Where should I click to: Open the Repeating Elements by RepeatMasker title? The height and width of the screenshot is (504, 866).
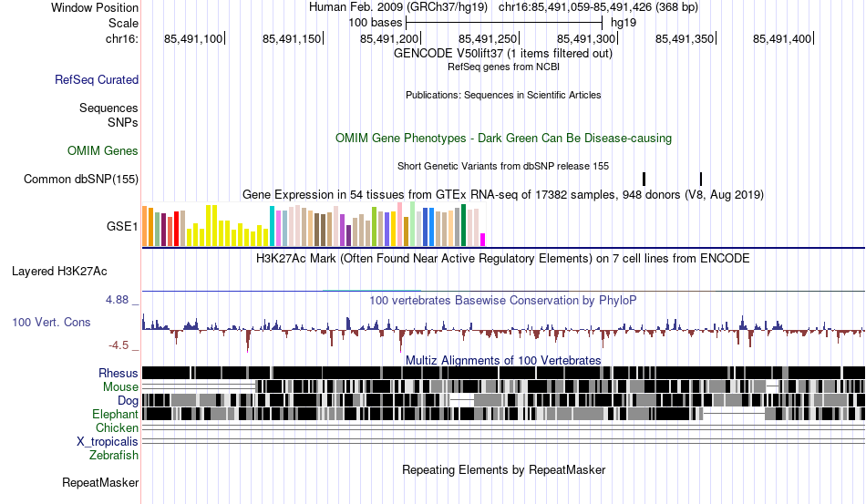pyautogui.click(x=504, y=469)
